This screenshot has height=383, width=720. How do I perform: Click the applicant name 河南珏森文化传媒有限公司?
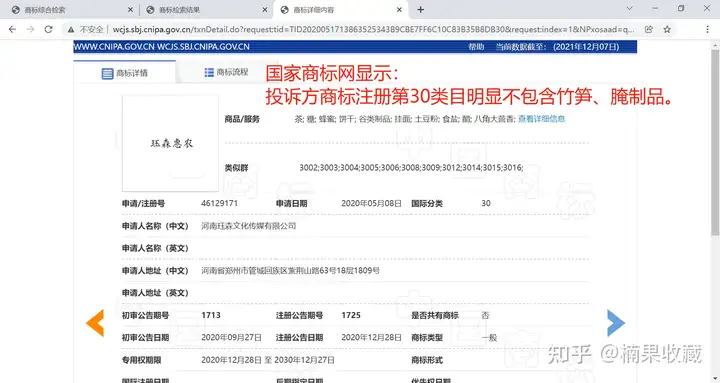coord(248,225)
